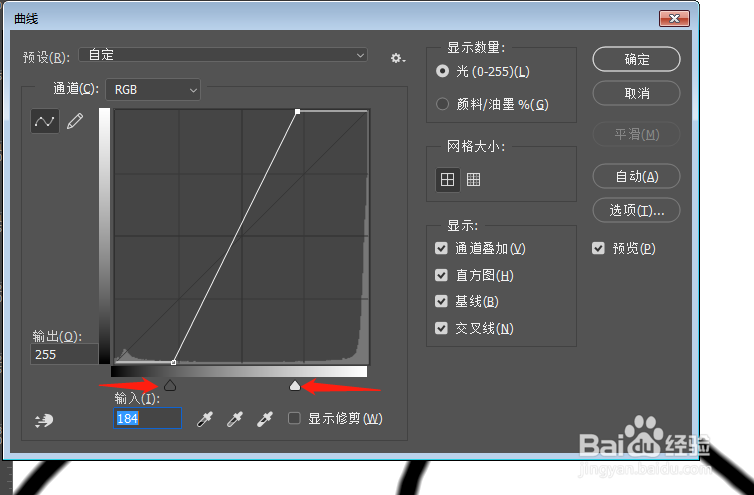This screenshot has height=495, width=754.
Task: Enable the 显示修剪(W) checkbox
Action: (x=294, y=418)
